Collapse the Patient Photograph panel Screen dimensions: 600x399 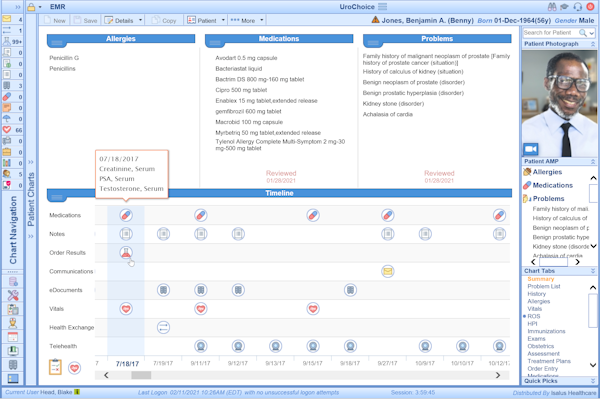coord(593,44)
